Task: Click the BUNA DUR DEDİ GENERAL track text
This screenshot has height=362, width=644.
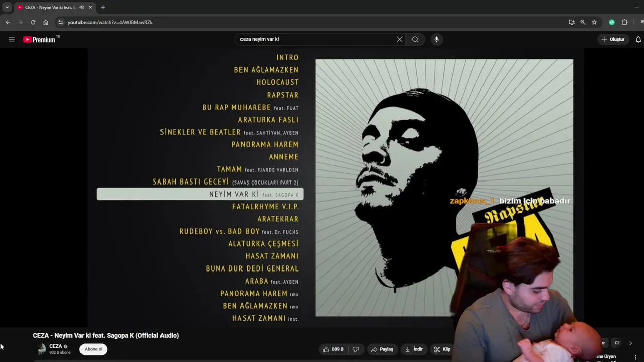Action: pyautogui.click(x=252, y=268)
